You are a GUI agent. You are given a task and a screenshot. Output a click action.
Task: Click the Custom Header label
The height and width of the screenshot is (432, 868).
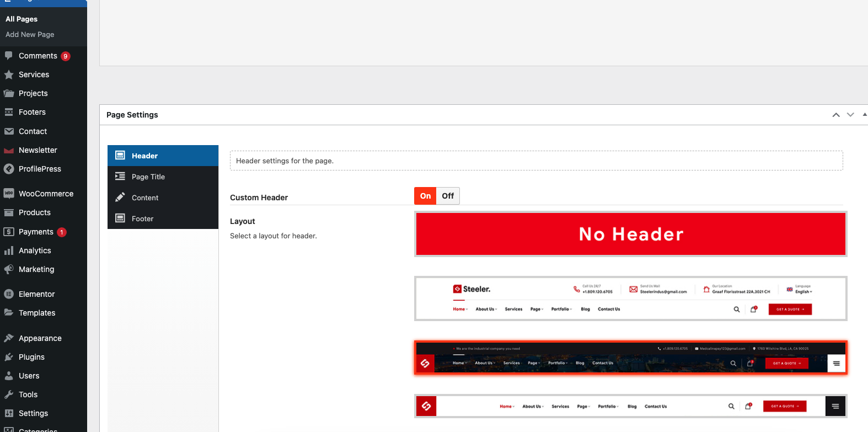(259, 198)
